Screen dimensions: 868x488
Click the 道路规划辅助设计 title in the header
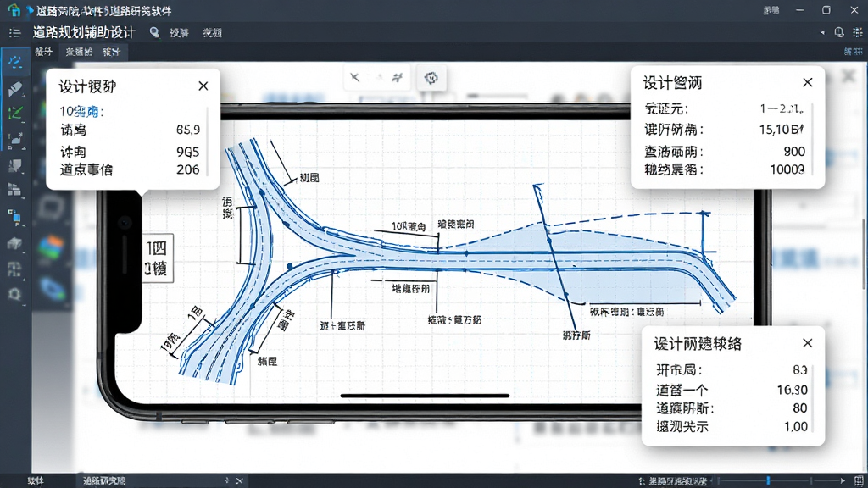point(84,33)
